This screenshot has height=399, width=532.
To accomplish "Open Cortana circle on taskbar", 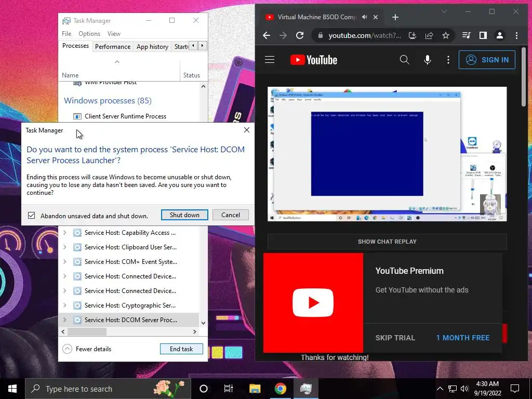I will click(x=204, y=389).
